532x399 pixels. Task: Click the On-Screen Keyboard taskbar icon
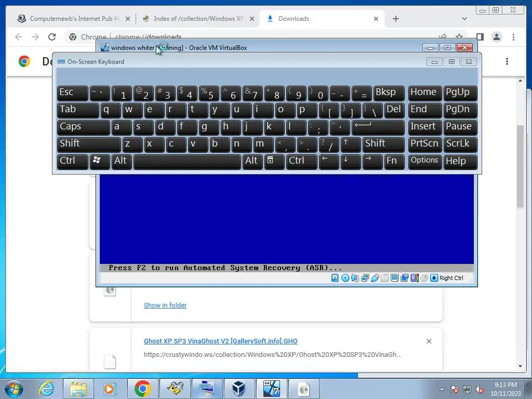click(x=207, y=389)
